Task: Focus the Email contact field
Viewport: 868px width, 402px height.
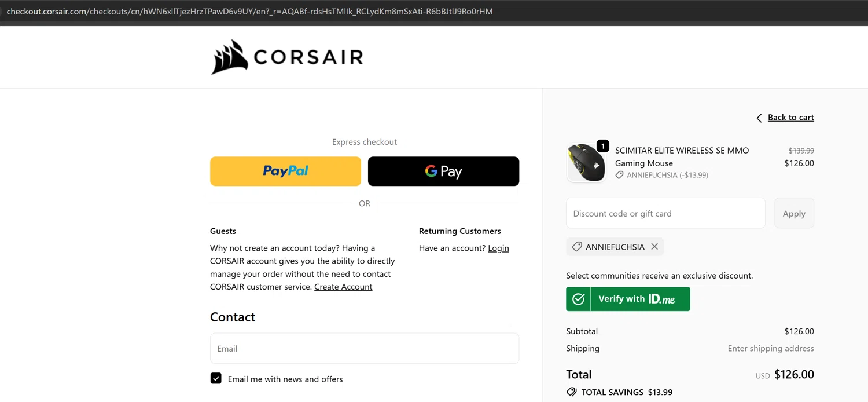Action: click(x=365, y=348)
